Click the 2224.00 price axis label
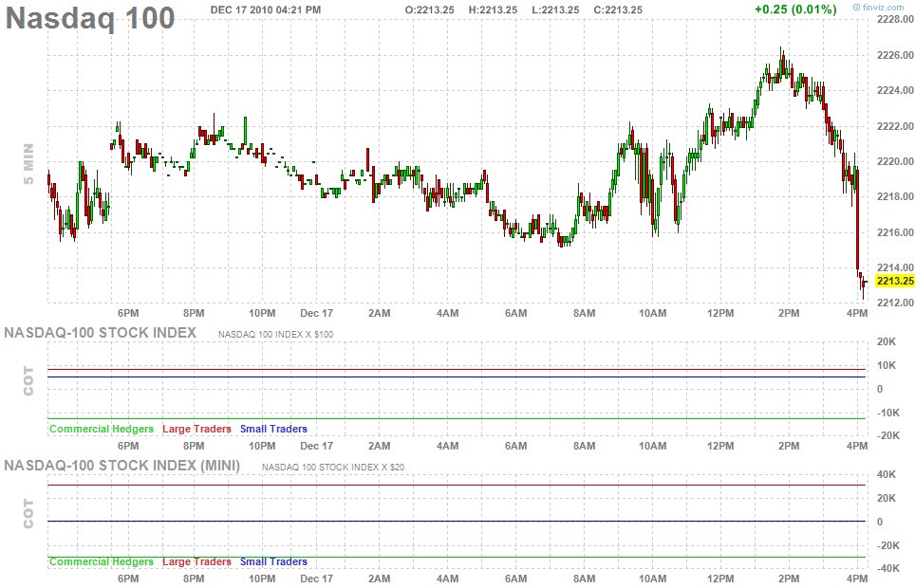This screenshot has height=588, width=915. 895,90
